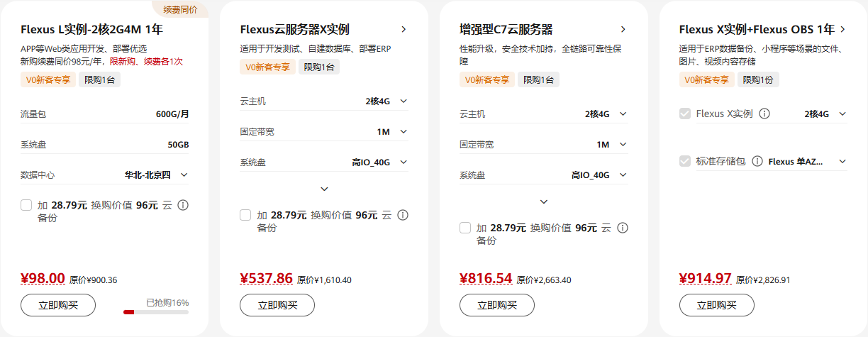Screen dimensions: 868x337
Task: Click the 已抢购16% progress bar
Action: [x=156, y=311]
